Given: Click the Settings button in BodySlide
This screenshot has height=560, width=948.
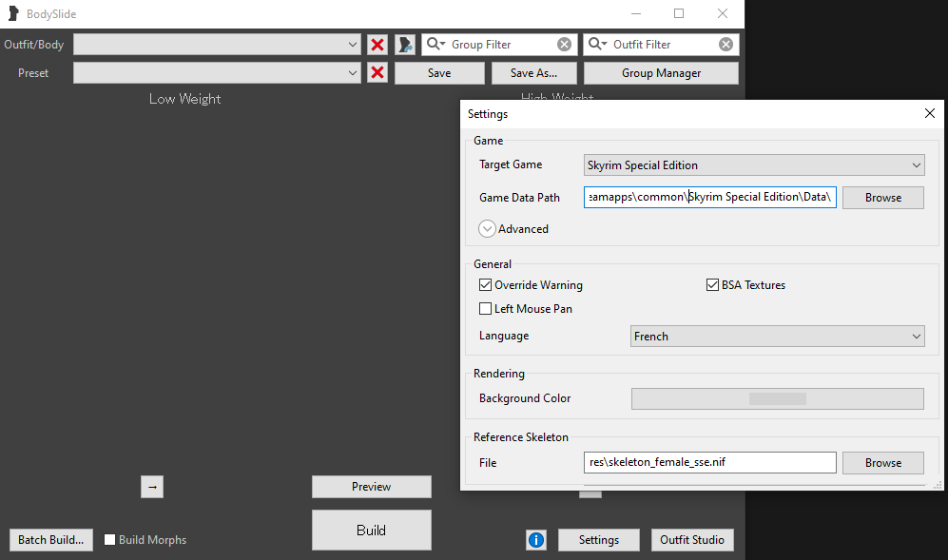Looking at the screenshot, I should tap(598, 539).
